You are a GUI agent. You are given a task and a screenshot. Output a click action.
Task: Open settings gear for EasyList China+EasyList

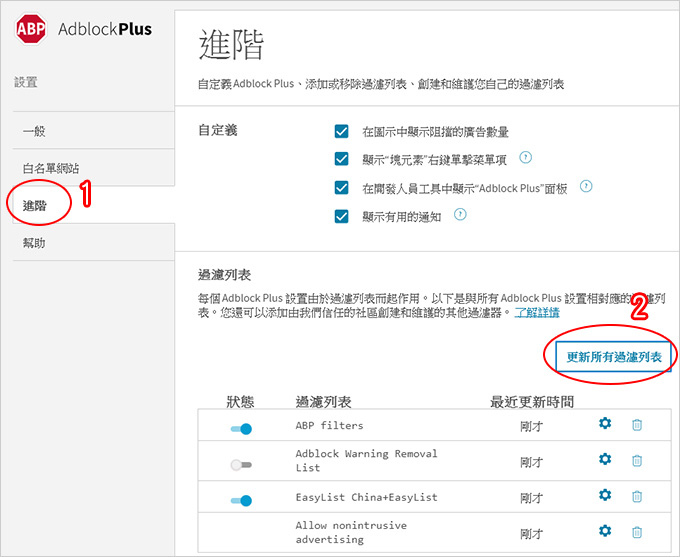click(x=605, y=495)
